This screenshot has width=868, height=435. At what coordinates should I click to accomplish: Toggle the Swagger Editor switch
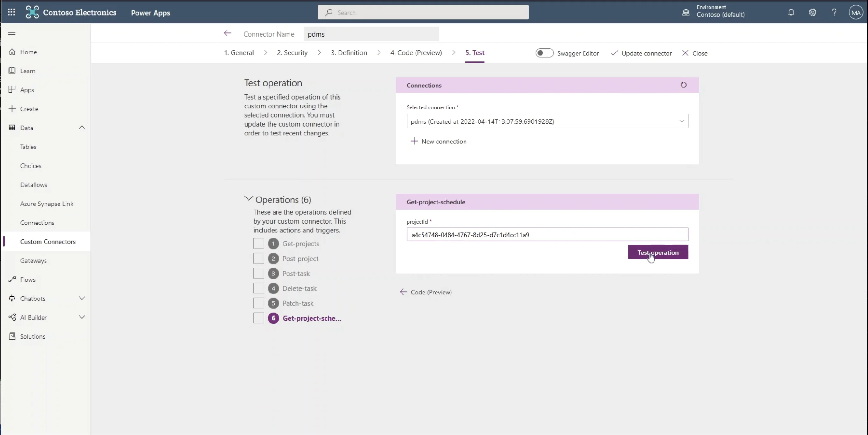544,53
